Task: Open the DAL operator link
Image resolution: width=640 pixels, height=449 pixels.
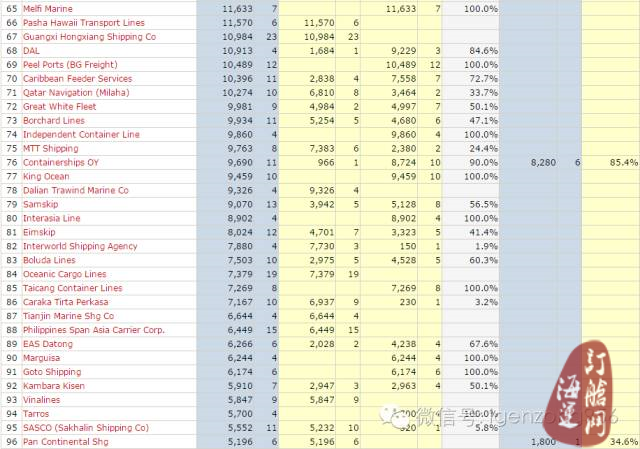Action: (31, 51)
